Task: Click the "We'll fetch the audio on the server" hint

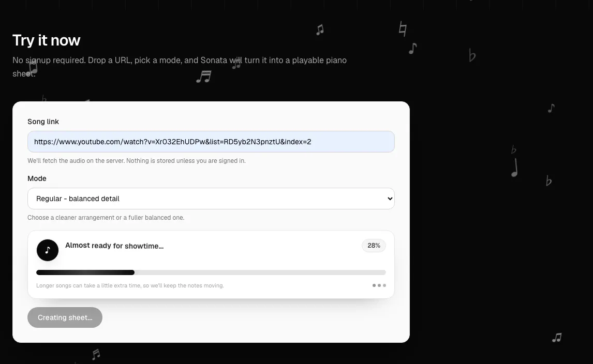Action: (137, 161)
